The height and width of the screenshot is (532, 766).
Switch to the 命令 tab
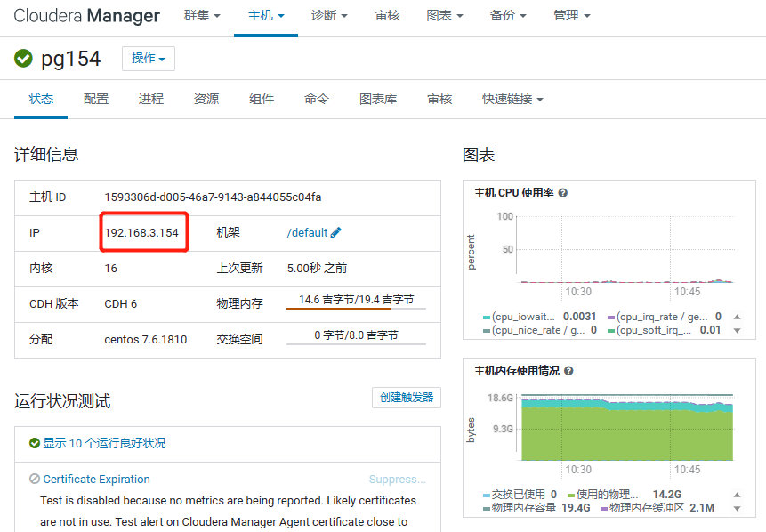[317, 99]
